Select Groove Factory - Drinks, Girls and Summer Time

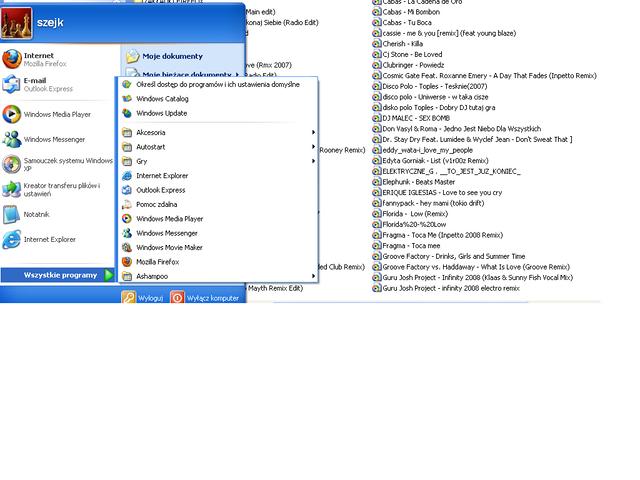(453, 256)
